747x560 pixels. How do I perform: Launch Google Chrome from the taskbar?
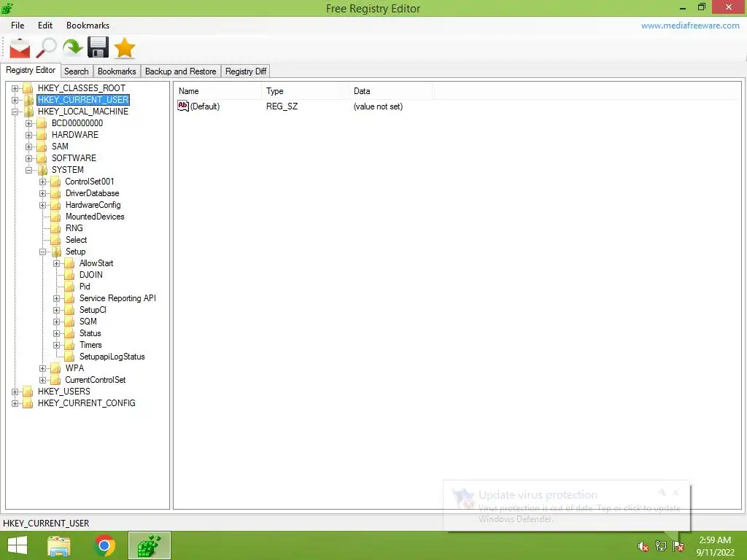[104, 545]
